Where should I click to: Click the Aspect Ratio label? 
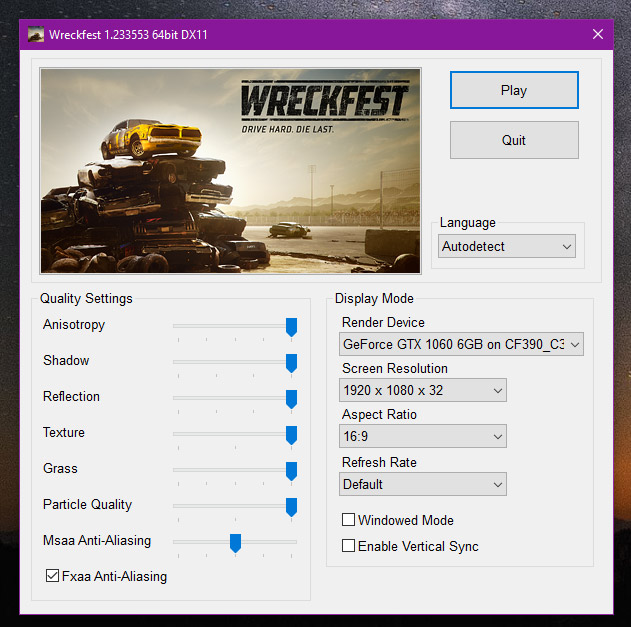(379, 415)
